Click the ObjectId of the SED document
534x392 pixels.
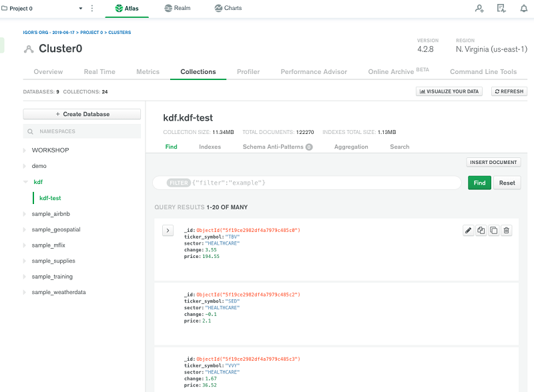click(x=248, y=295)
